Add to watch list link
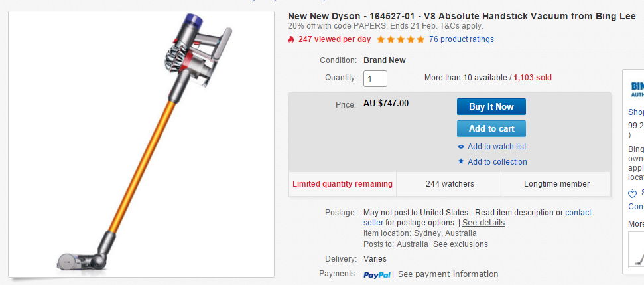The image size is (644, 285). coord(497,147)
